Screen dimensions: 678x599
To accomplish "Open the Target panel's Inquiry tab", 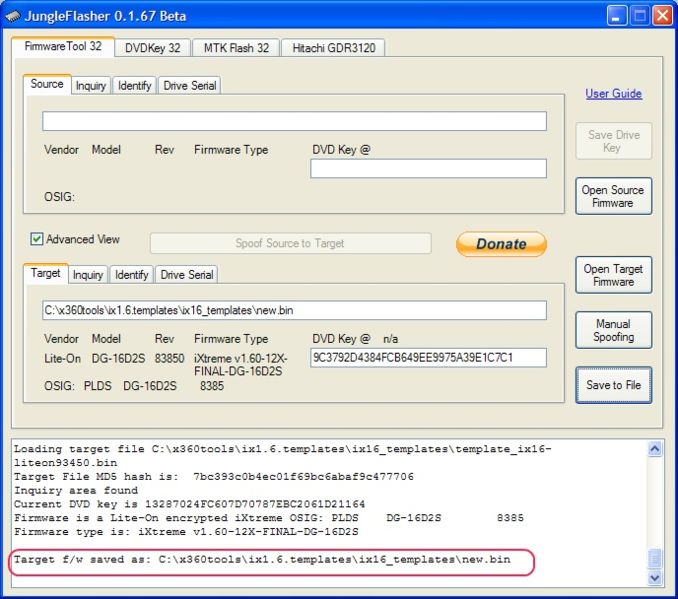I will pos(88,275).
